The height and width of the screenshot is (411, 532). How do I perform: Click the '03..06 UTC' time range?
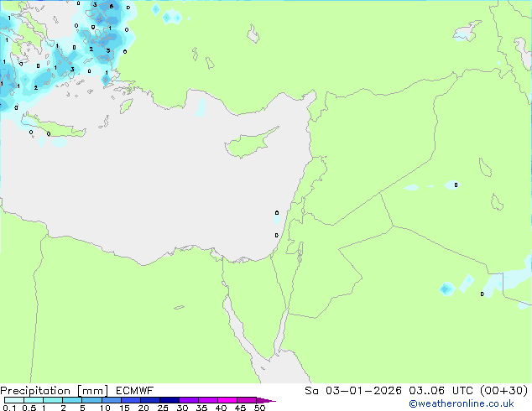tap(441, 391)
